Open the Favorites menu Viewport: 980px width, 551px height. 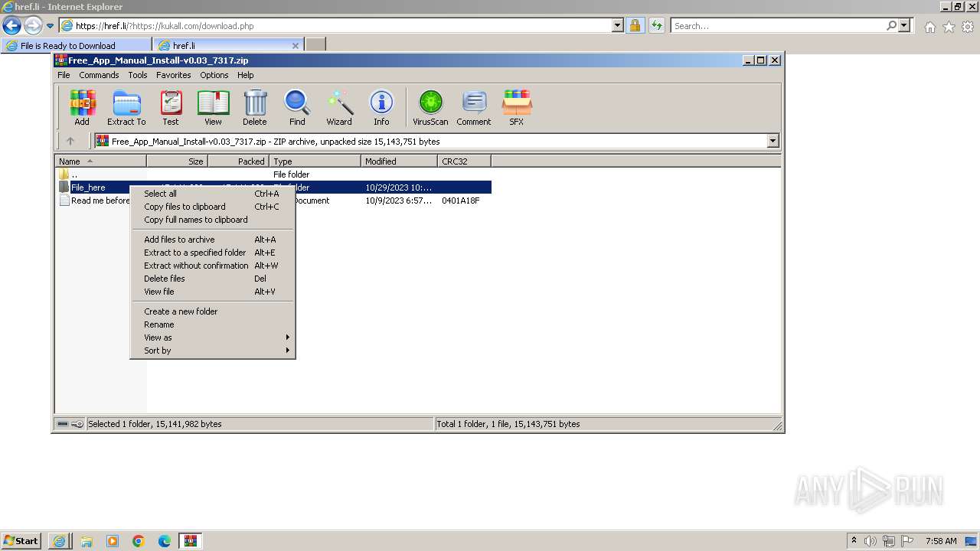point(174,75)
